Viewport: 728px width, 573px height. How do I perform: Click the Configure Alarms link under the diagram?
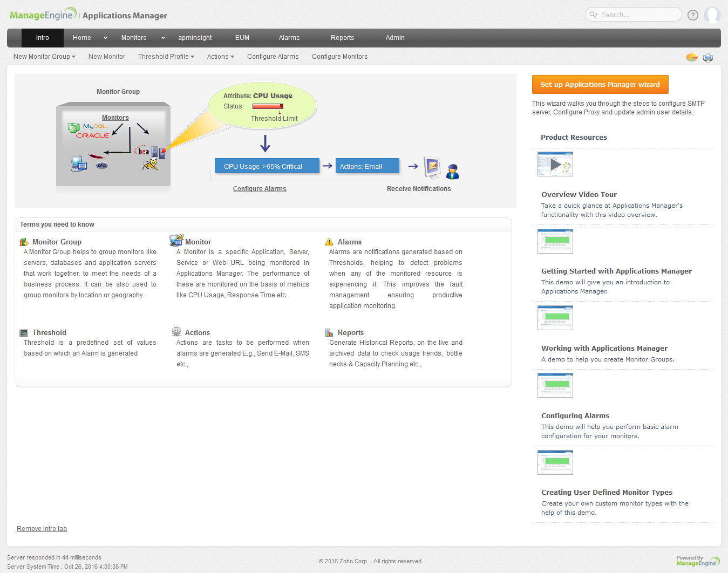point(260,189)
